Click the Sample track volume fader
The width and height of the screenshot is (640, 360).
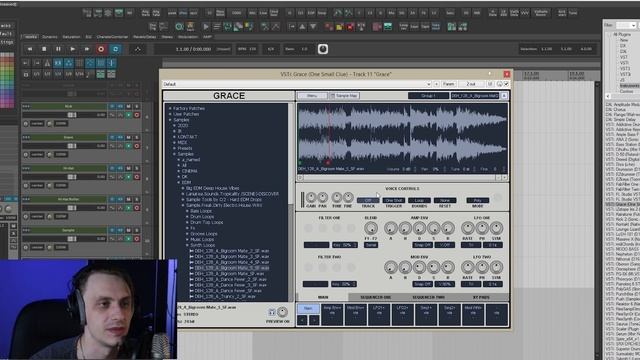(x=72, y=239)
